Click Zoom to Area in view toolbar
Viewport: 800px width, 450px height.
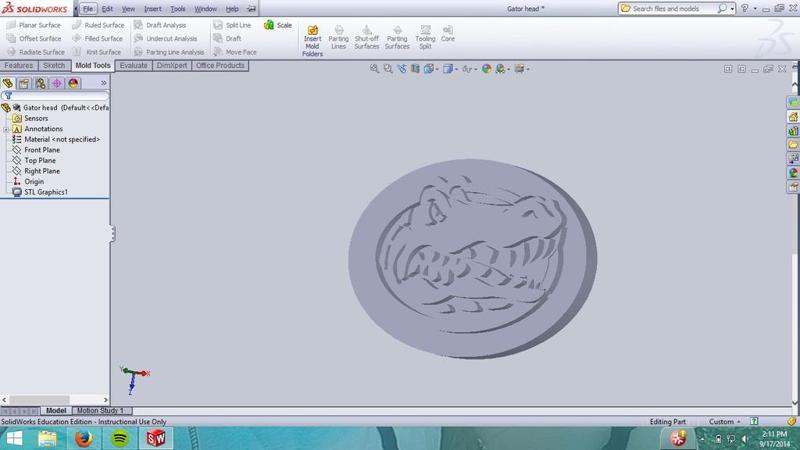click(388, 69)
